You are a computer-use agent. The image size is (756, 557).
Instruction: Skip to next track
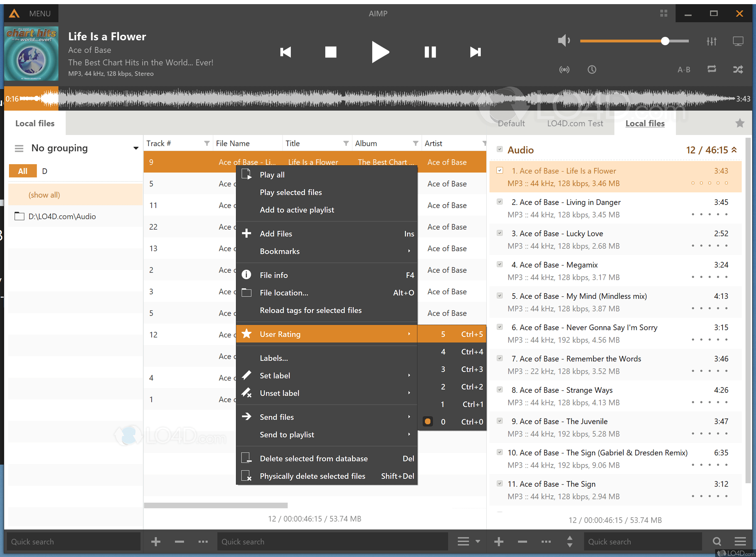475,52
